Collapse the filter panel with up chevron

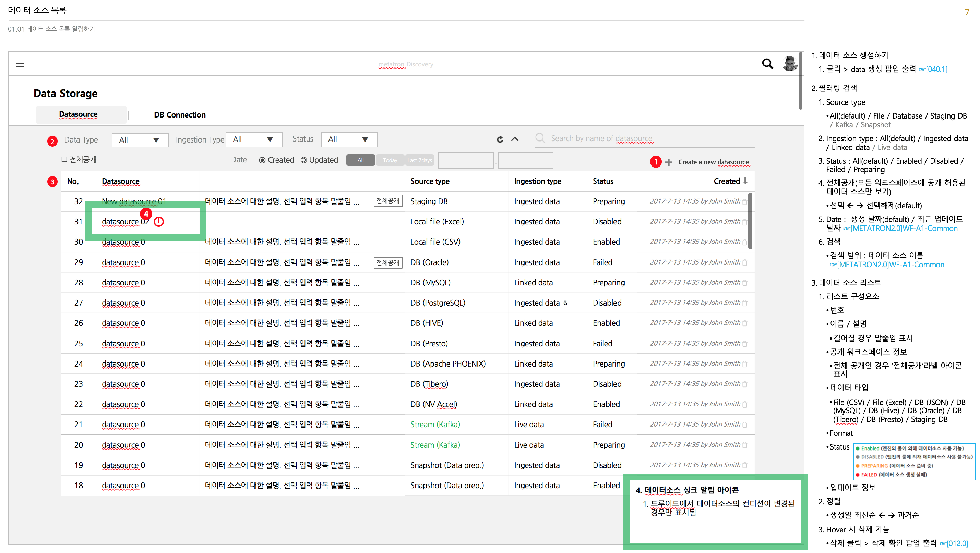tap(515, 139)
